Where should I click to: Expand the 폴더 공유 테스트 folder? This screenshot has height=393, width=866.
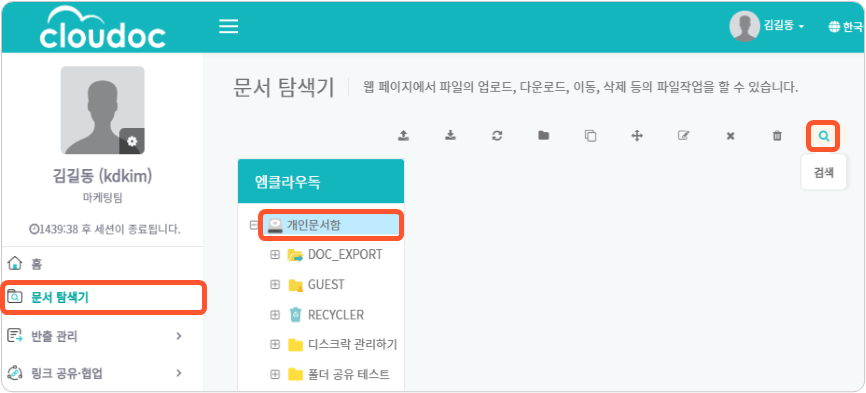click(x=274, y=374)
